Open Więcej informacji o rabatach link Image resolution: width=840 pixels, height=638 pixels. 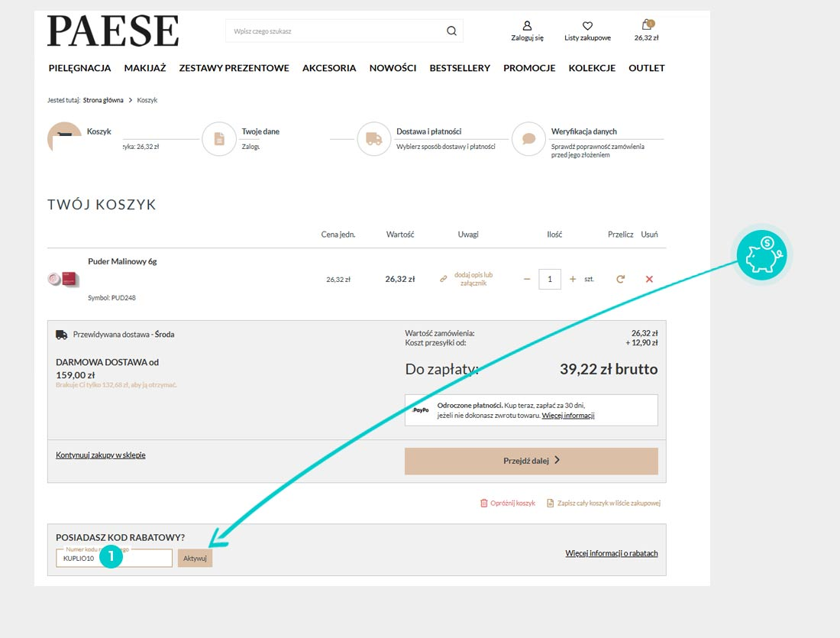(611, 553)
